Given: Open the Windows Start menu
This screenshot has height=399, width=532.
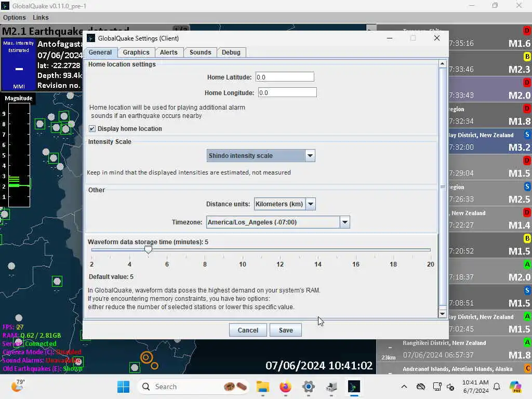Looking at the screenshot, I should tap(123, 387).
